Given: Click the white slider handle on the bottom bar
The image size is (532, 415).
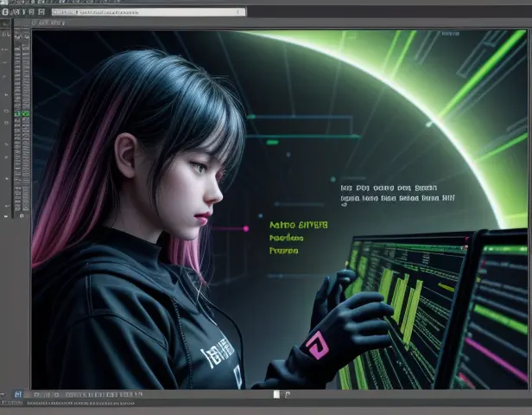Looking at the screenshot, I should (276, 394).
